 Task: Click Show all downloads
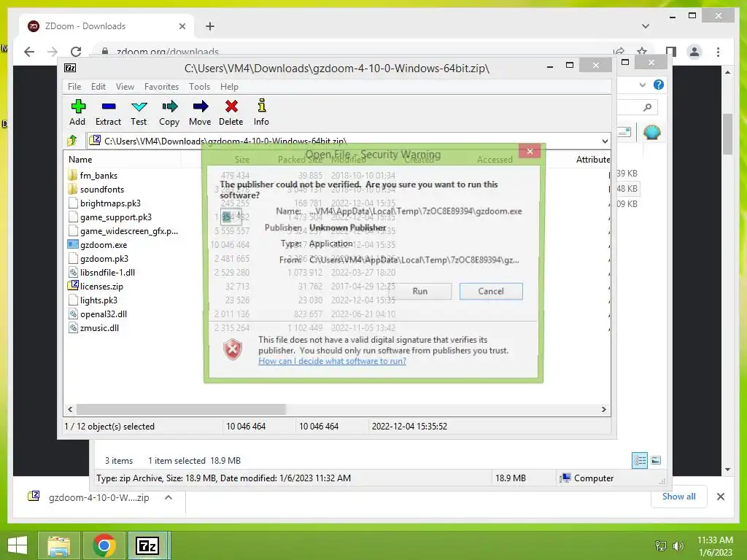(x=679, y=496)
